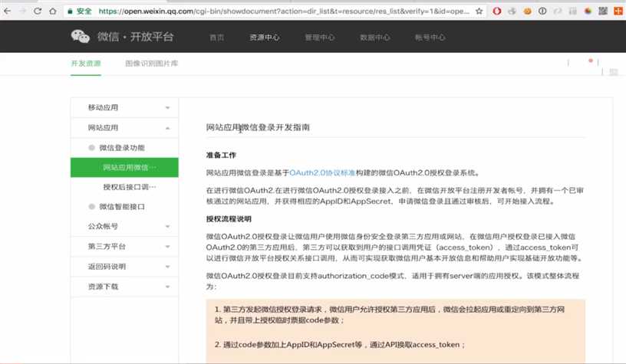Select 微信登录功能 in the sidebar

coord(122,148)
